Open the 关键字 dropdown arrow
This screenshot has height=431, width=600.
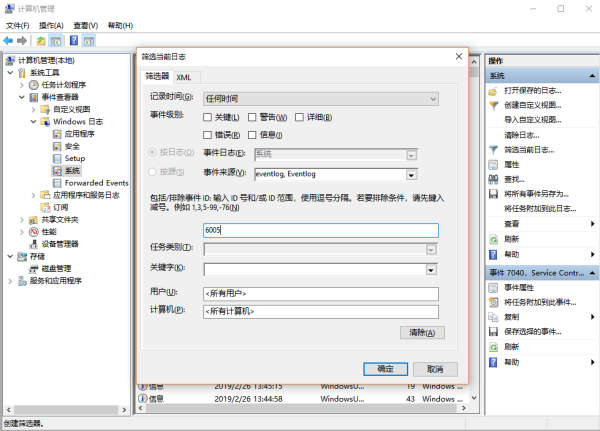431,270
